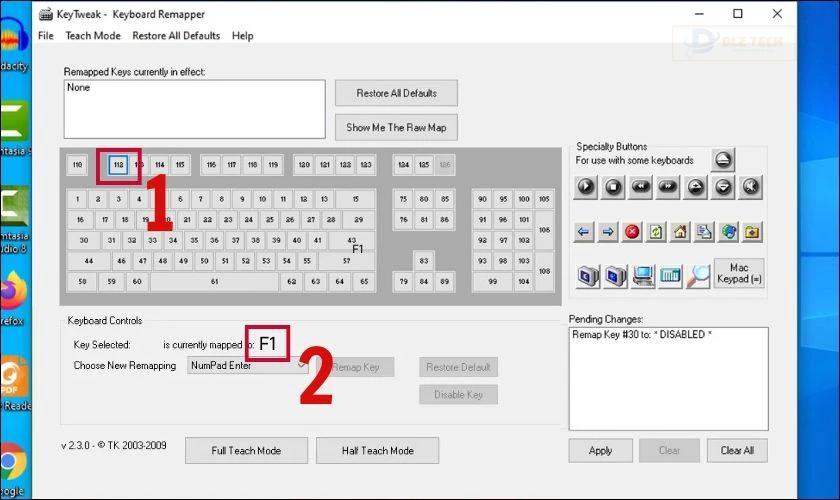
Task: Click the Restore All Defaults button
Action: click(396, 93)
